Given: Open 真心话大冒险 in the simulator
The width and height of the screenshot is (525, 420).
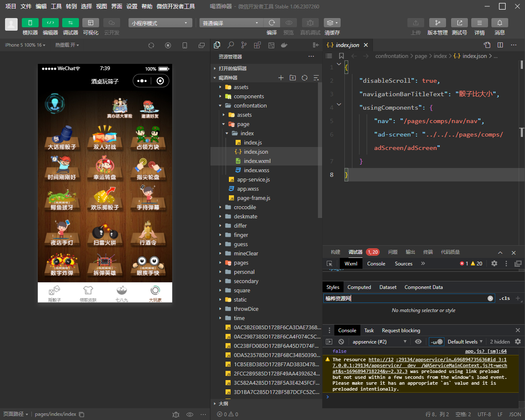Looking at the screenshot, I should (x=120, y=109).
